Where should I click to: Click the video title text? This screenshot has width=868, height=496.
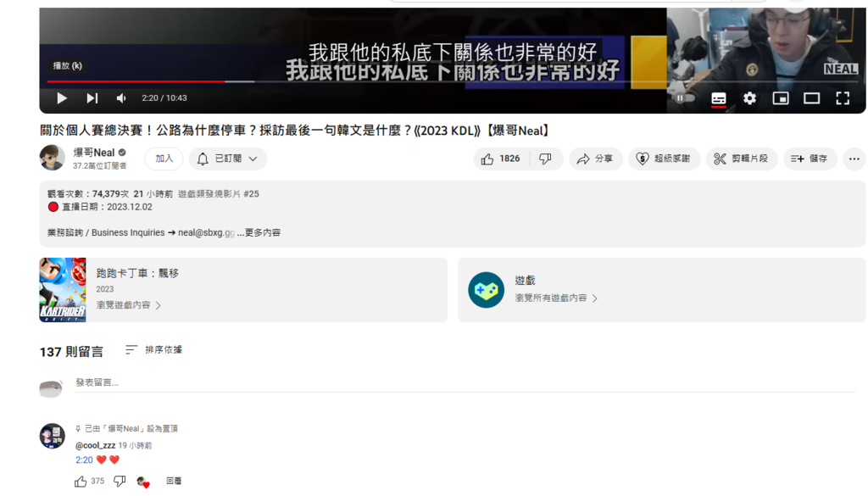point(294,130)
